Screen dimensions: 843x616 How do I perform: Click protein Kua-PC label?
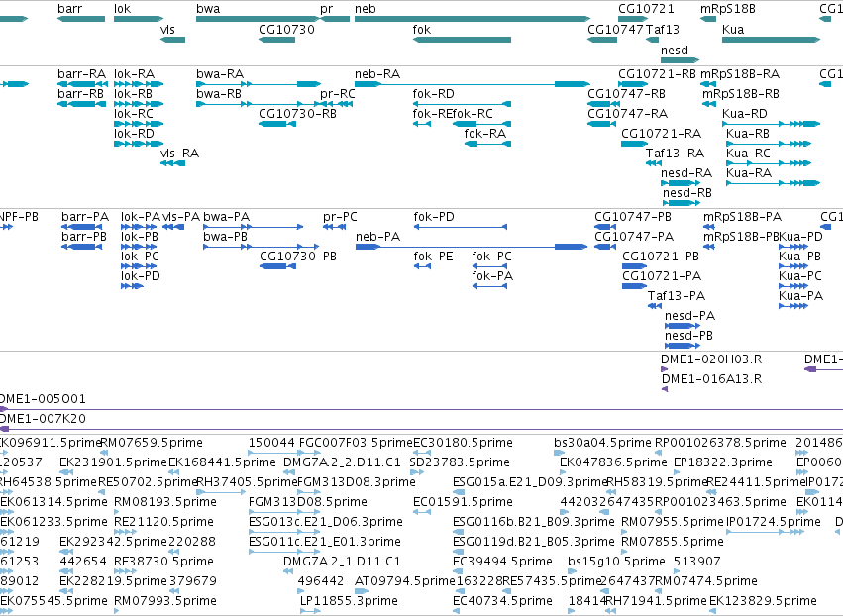coord(800,276)
